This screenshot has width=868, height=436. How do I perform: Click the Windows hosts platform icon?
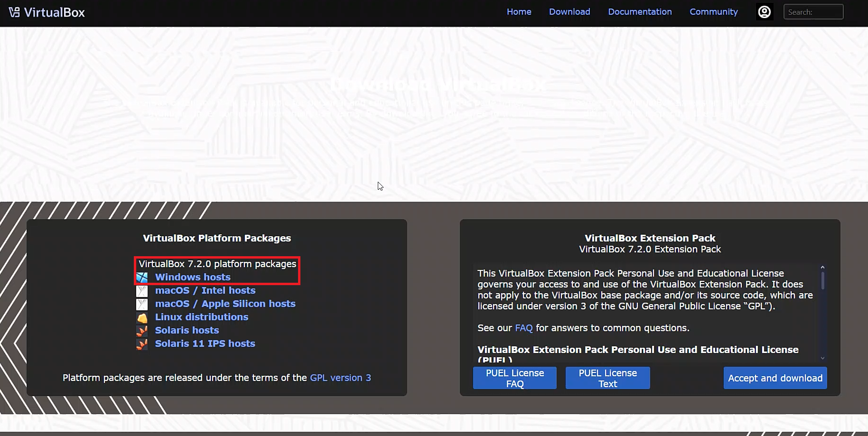142,277
